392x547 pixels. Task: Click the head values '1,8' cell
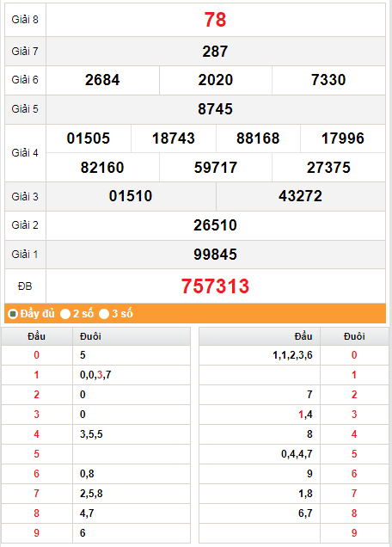coord(260,494)
